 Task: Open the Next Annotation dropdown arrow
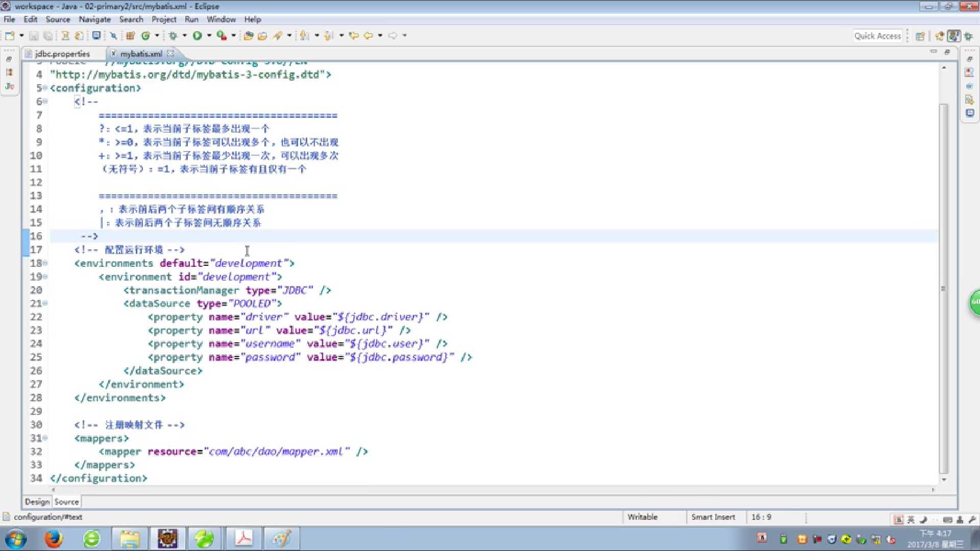pyautogui.click(x=316, y=36)
